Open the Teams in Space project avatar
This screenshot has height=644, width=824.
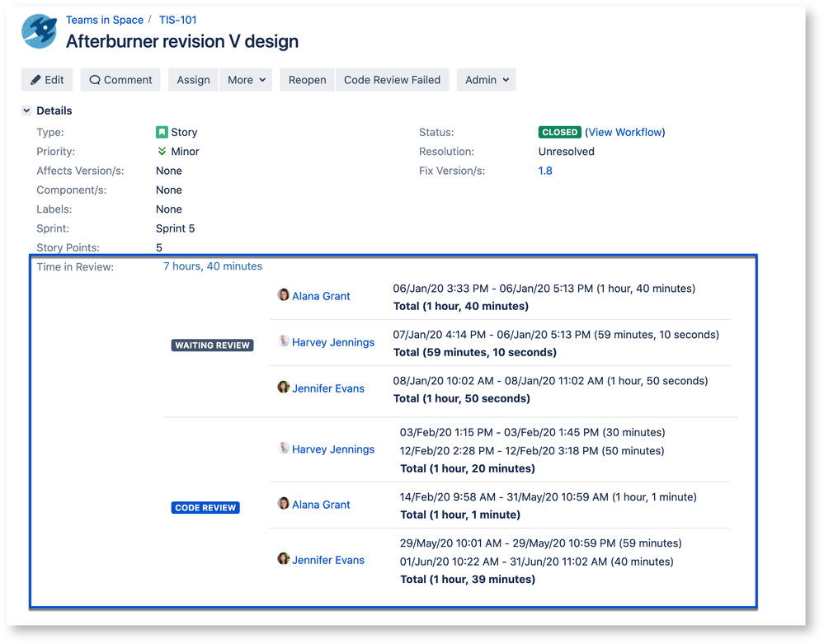click(40, 31)
